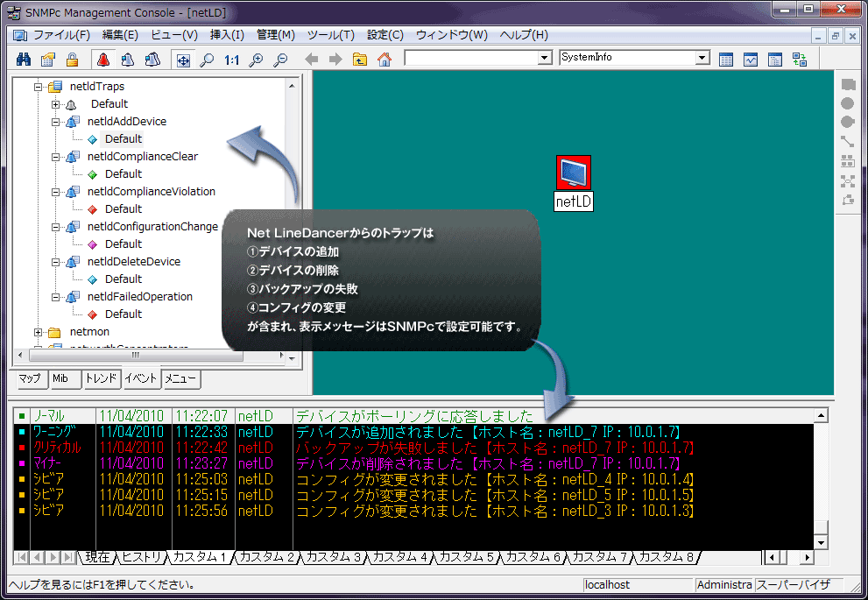This screenshot has width=868, height=600.
Task: Expand the netmon folder node
Action: 38,332
